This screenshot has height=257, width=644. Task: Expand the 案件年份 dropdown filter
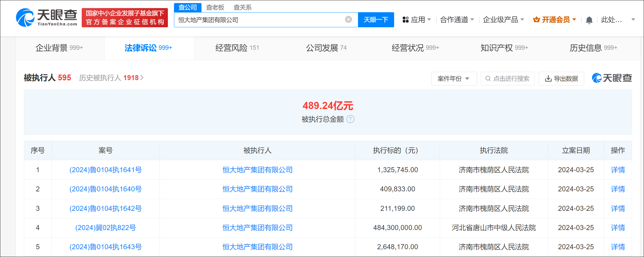454,79
